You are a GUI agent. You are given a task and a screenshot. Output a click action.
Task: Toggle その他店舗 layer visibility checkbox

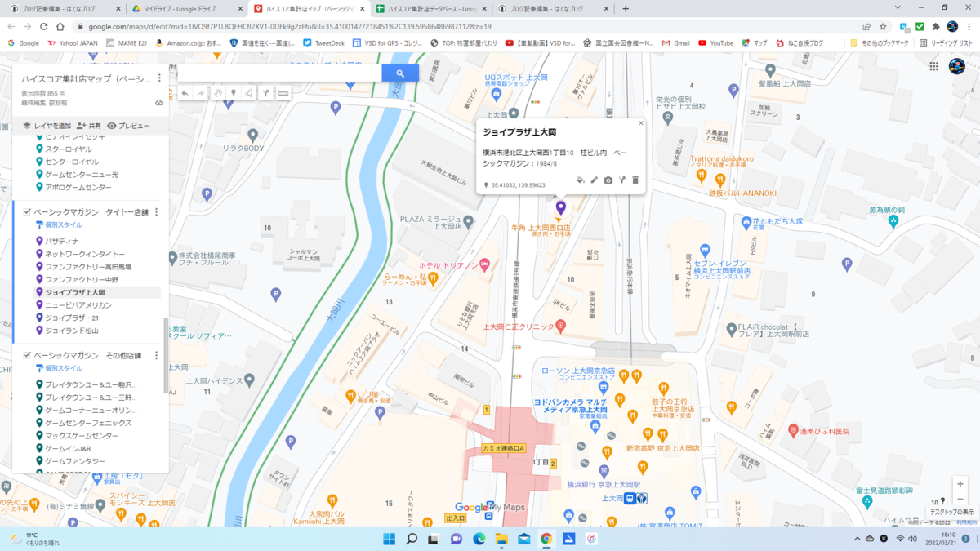coord(27,356)
